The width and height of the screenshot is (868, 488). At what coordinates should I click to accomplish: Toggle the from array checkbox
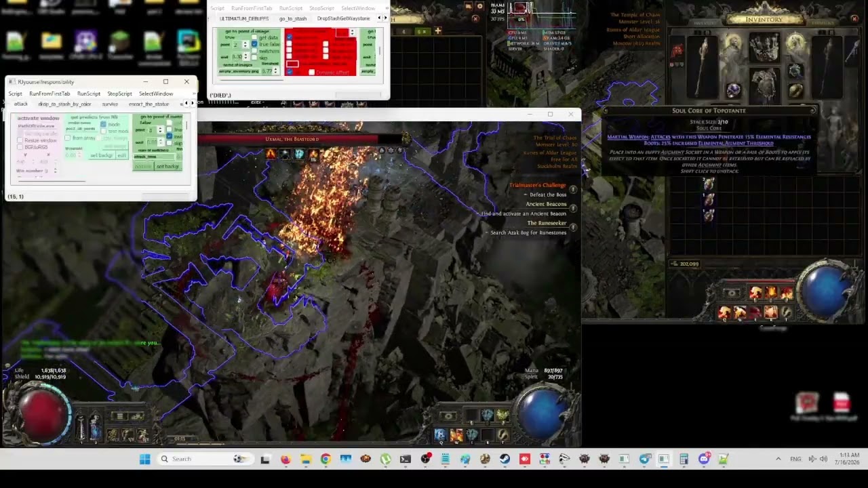pos(67,138)
